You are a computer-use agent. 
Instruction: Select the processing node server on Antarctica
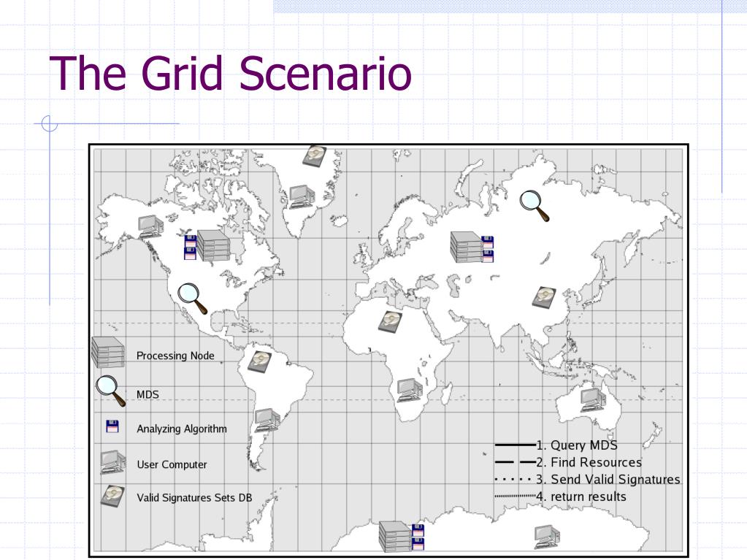coord(396,537)
